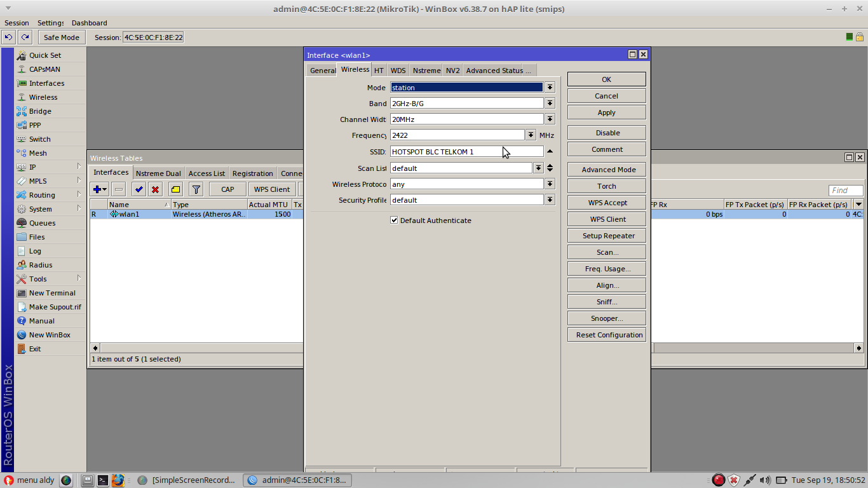Expand the MPLS submenu
This screenshot has width=868, height=488.
click(79, 180)
